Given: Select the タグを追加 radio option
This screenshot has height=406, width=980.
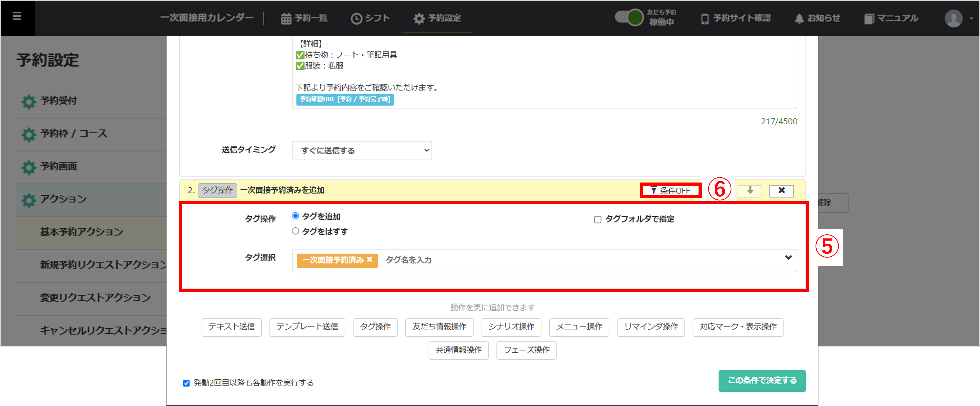Looking at the screenshot, I should coord(295,216).
